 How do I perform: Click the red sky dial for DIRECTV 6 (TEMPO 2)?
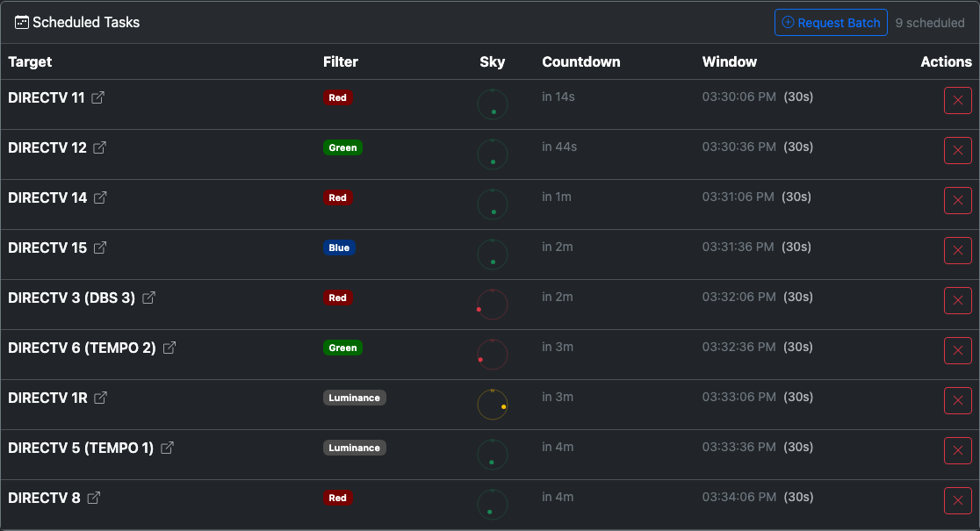tap(493, 355)
